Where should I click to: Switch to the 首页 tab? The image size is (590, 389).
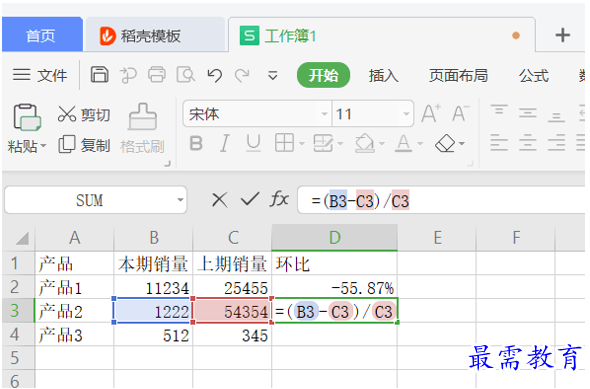[x=42, y=35]
